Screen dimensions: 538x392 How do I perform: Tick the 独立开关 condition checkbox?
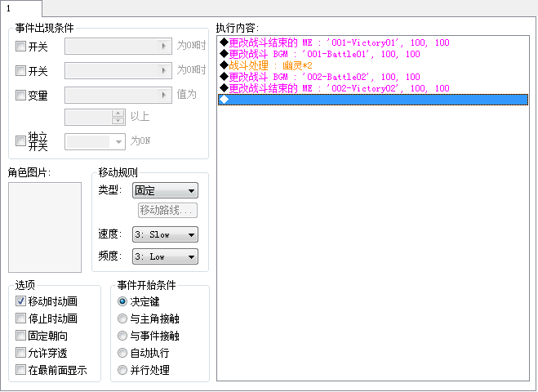[x=20, y=140]
